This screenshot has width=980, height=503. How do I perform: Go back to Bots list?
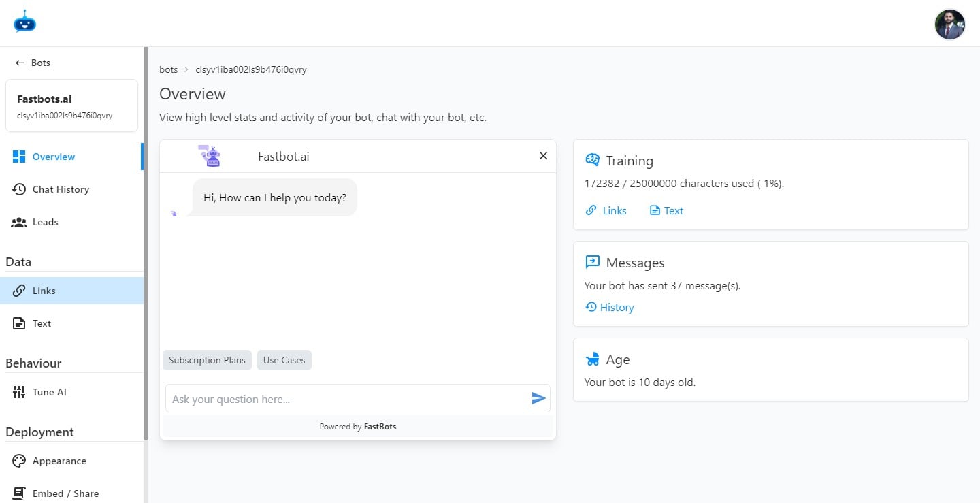click(33, 63)
